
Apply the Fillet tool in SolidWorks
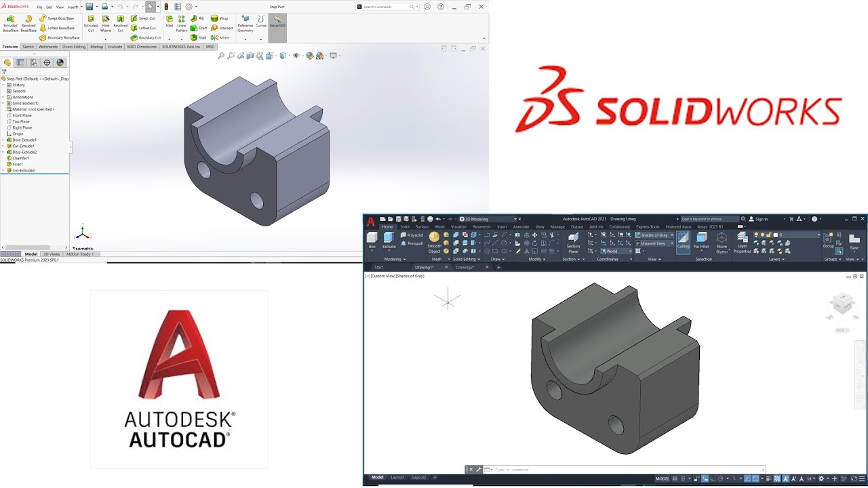point(170,21)
